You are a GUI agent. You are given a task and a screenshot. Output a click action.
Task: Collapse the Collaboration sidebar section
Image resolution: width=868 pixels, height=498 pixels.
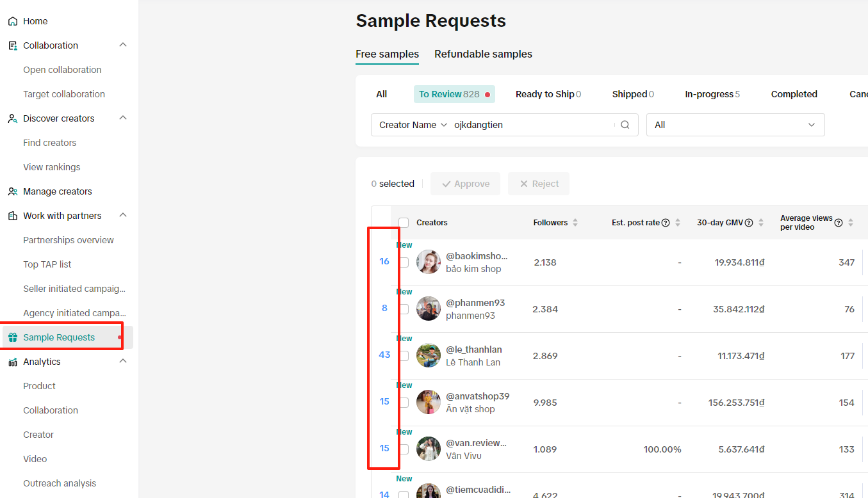tap(124, 45)
